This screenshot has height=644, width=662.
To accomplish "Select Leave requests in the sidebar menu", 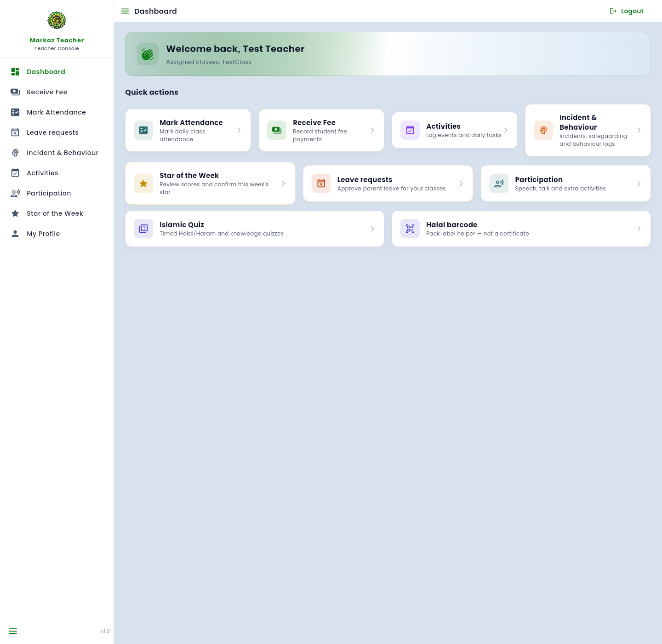I will pos(57,132).
